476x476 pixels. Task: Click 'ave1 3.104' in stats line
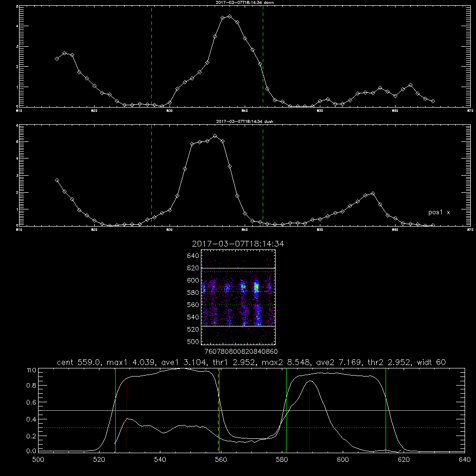click(x=186, y=362)
